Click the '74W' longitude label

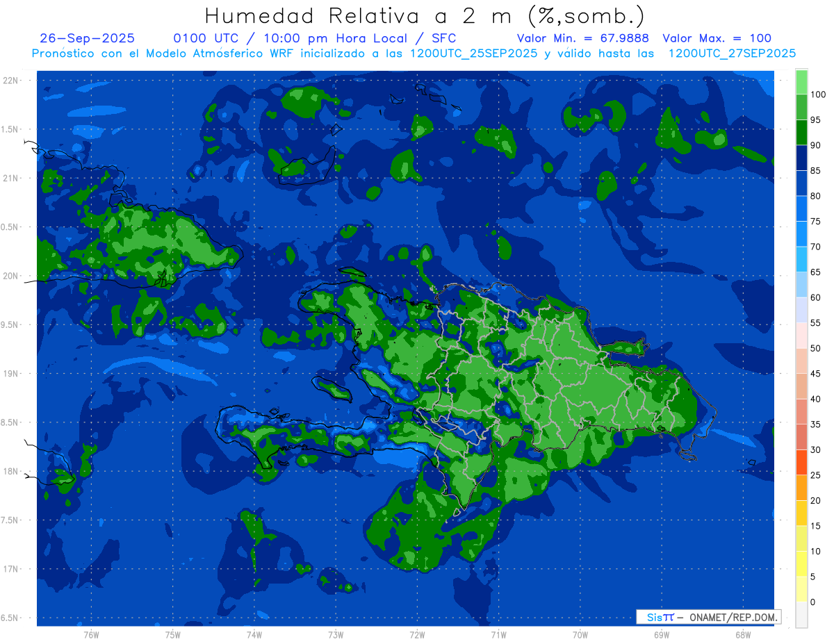[254, 634]
